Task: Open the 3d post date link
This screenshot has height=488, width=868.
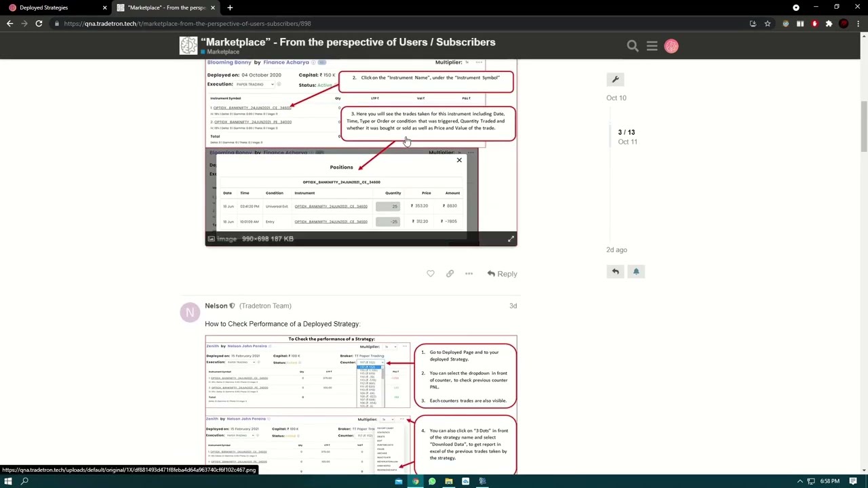Action: (513, 306)
